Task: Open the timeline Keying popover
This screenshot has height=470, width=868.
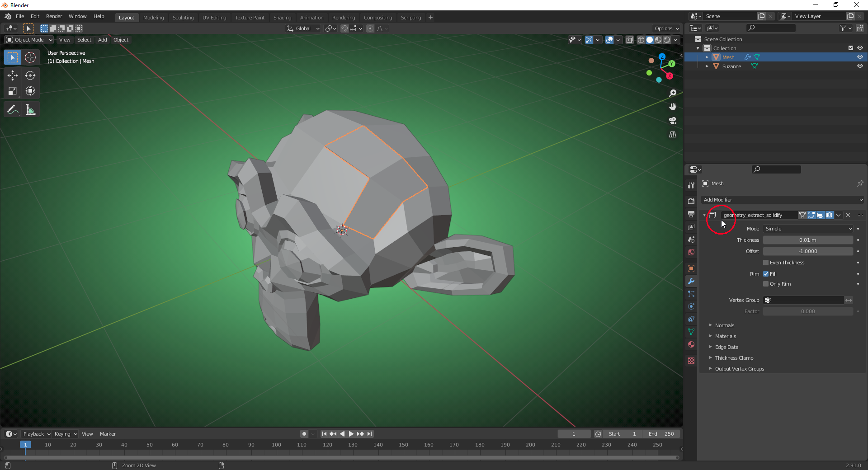Action: (66, 434)
